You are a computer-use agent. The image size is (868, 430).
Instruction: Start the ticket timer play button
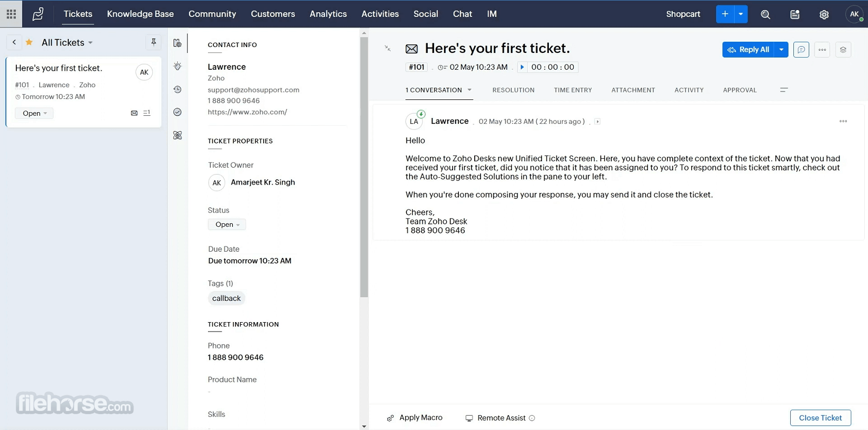coord(522,67)
